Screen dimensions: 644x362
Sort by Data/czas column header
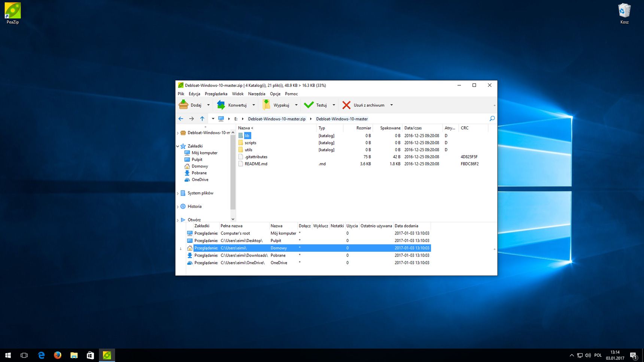pyautogui.click(x=422, y=128)
